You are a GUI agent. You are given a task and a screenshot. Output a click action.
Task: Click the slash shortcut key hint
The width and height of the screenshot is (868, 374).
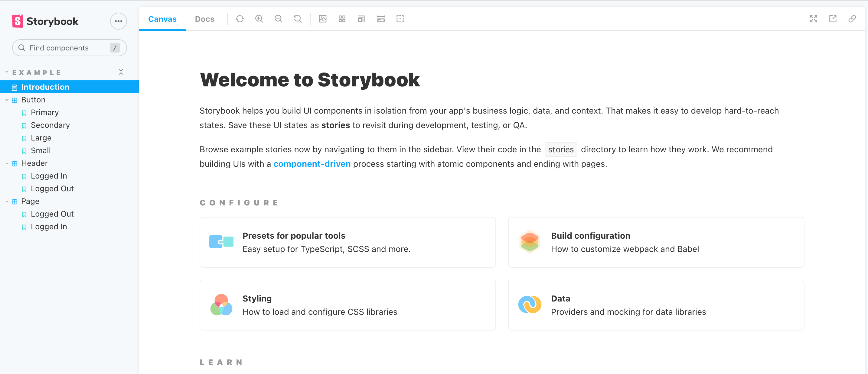(x=115, y=48)
